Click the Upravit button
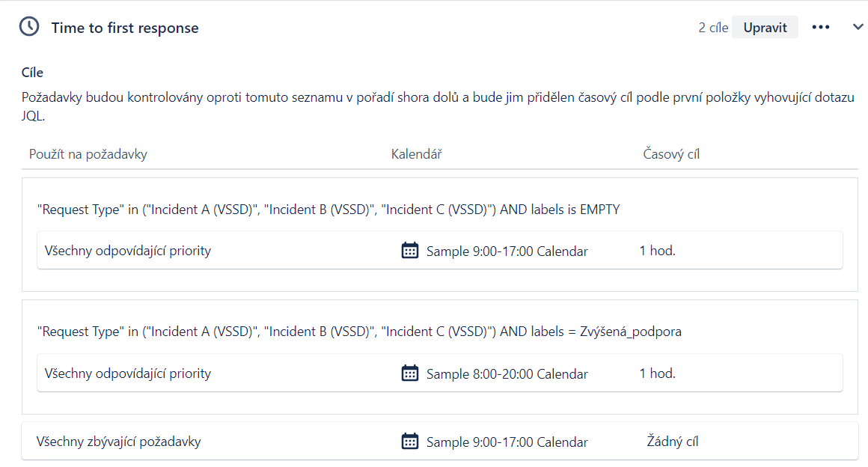 [x=765, y=27]
